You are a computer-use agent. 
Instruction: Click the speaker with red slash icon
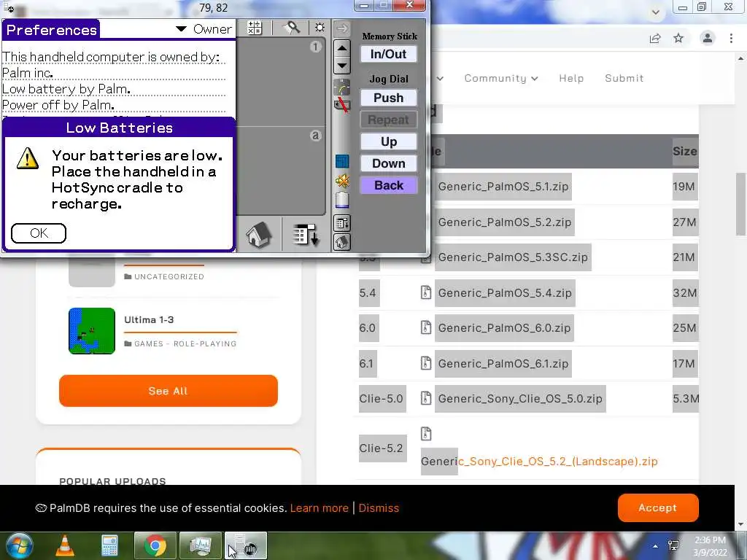coord(342,105)
